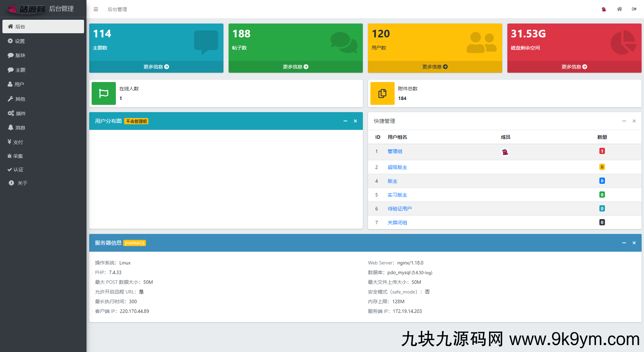Click the admin member avatar in table
The image size is (644, 352).
(x=505, y=152)
